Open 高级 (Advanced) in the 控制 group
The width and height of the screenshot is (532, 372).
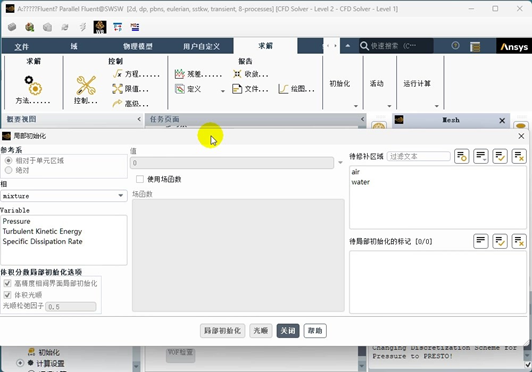point(131,104)
